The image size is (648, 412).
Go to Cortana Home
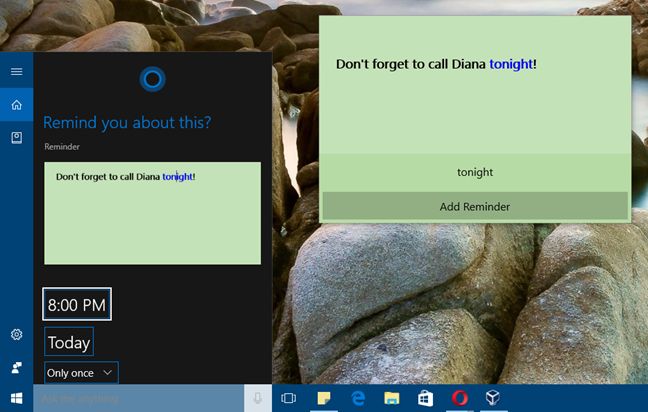[17, 105]
